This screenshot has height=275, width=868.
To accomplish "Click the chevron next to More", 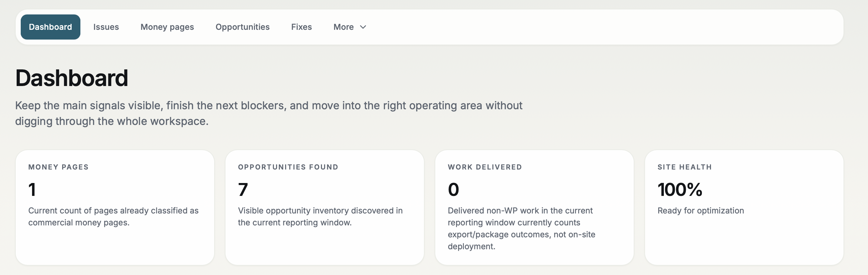I will [363, 28].
